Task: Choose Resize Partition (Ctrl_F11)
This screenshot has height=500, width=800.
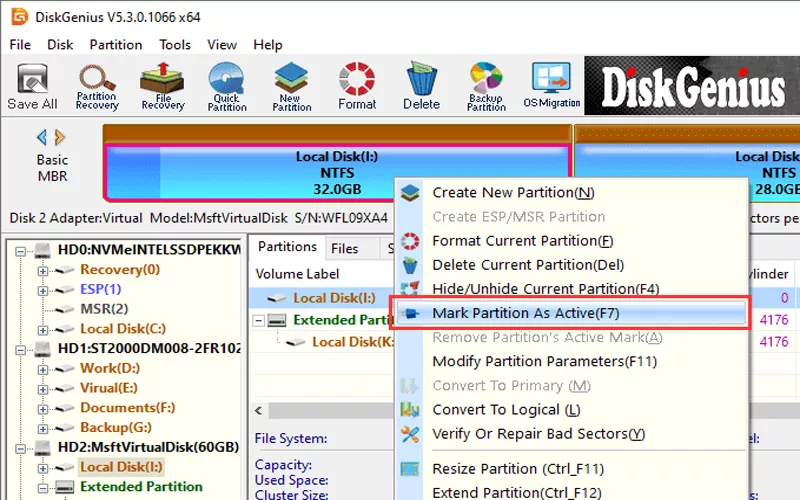Action: 570,469
